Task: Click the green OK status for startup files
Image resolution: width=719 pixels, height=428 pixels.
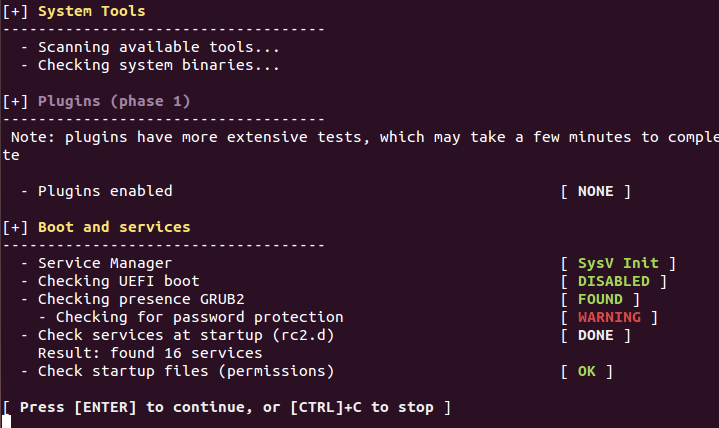Action: tap(587, 371)
